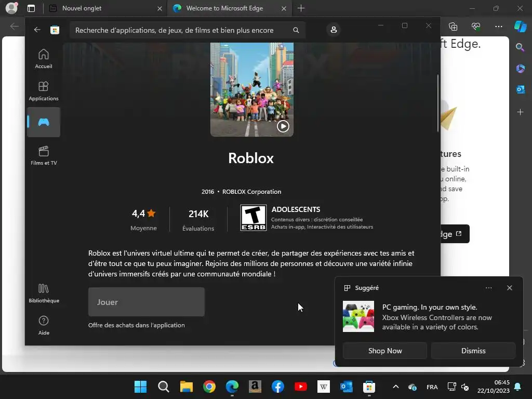This screenshot has width=532, height=399.
Task: Open the Store user account icon
Action: [334, 30]
